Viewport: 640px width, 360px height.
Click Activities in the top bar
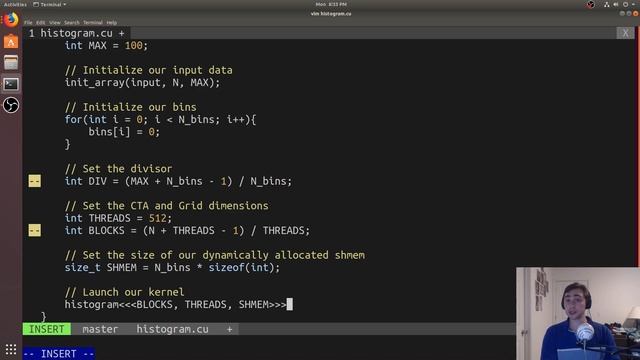pos(15,4)
